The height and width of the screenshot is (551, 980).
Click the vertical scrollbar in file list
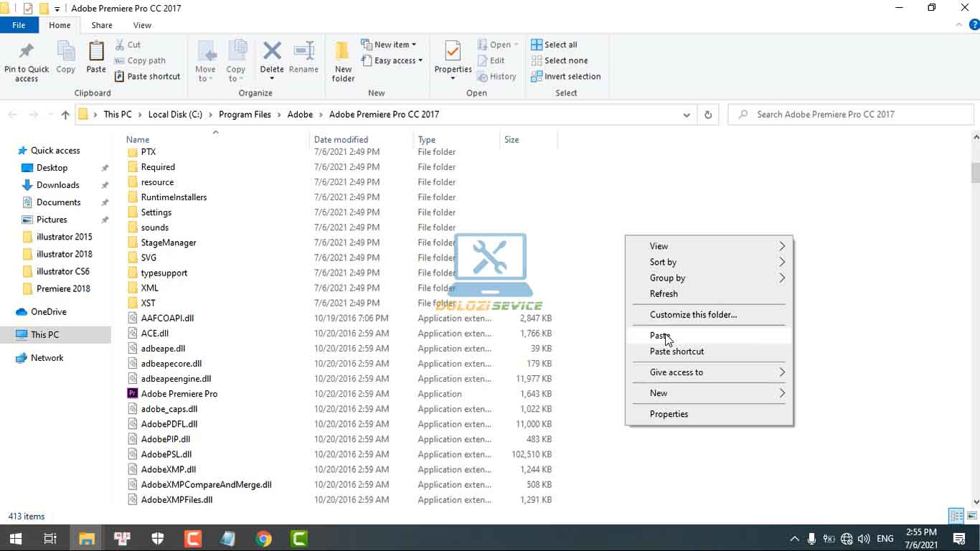pos(975,172)
